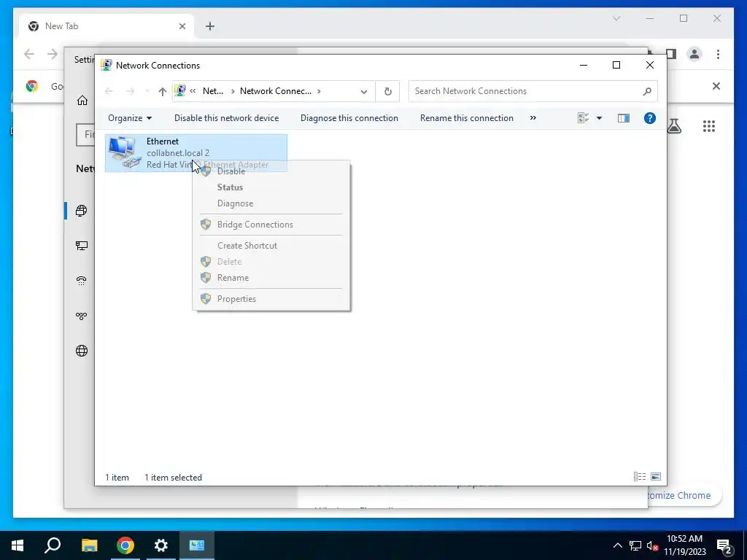Click Rename this connection
The height and width of the screenshot is (560, 747).
(x=467, y=118)
